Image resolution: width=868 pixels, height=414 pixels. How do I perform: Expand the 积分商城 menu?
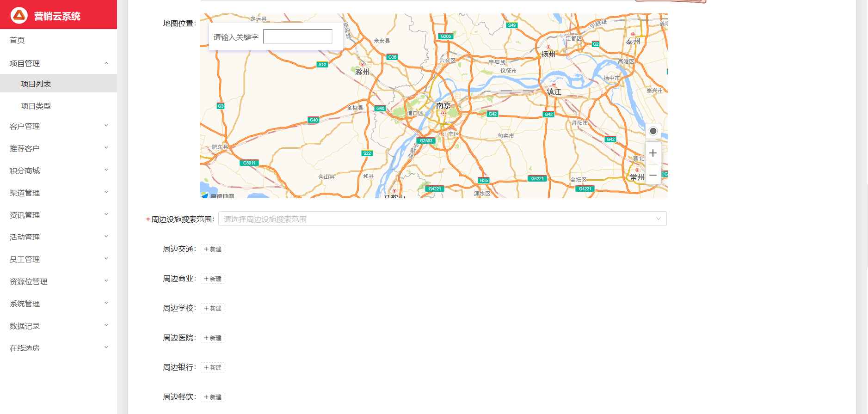coord(58,170)
